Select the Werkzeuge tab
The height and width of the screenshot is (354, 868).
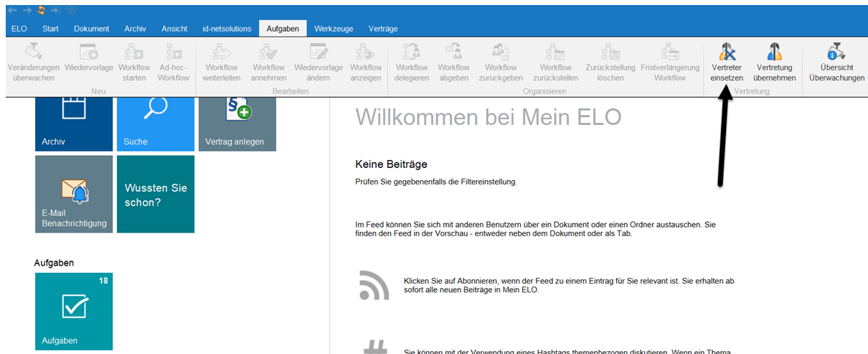pos(334,29)
